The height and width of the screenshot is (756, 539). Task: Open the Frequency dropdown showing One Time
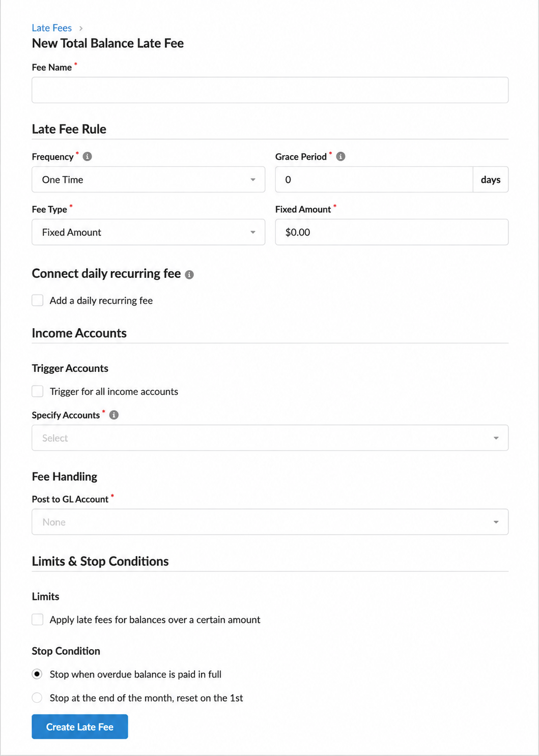(148, 180)
